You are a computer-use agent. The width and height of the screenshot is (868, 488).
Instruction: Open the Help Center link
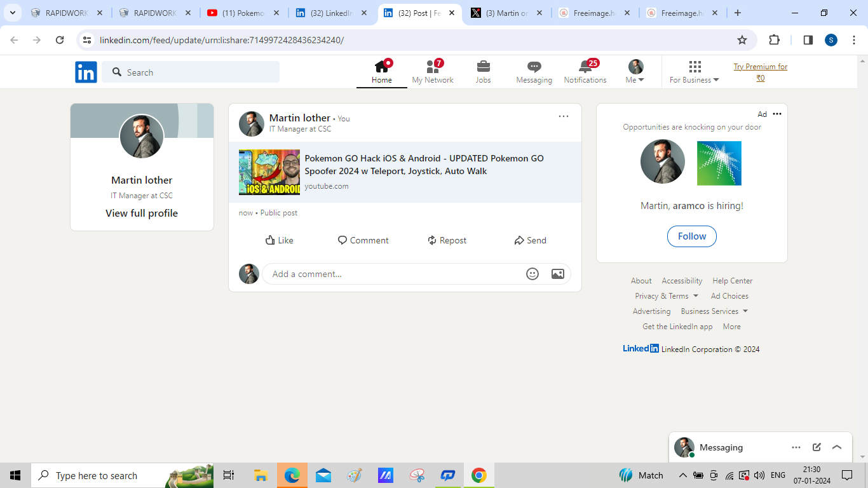tap(733, 280)
